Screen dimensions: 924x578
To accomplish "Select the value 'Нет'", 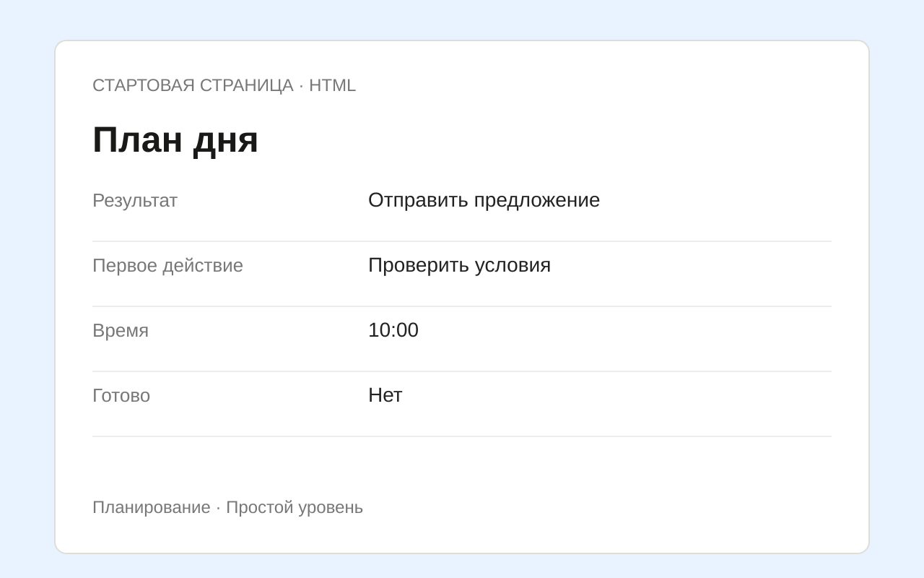I will (x=385, y=395).
